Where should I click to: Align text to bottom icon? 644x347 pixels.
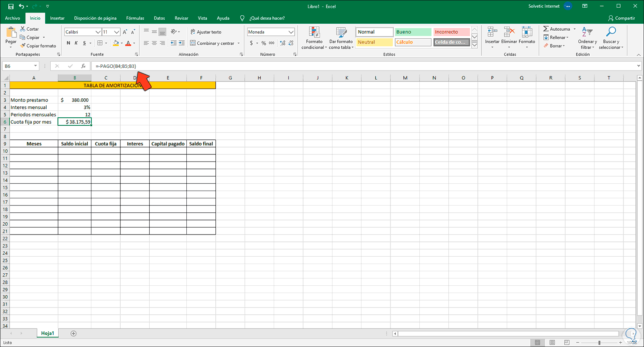point(162,31)
